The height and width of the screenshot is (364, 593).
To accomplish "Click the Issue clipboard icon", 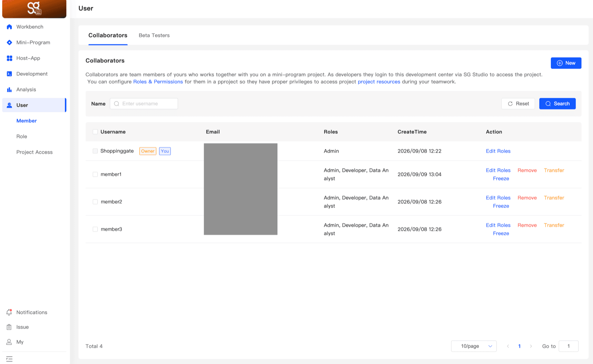I will pos(9,327).
